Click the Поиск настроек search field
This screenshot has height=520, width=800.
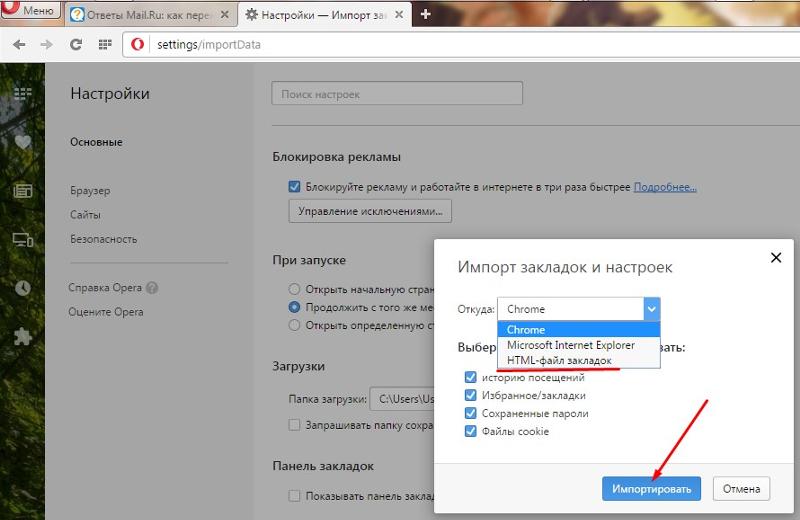pos(397,93)
